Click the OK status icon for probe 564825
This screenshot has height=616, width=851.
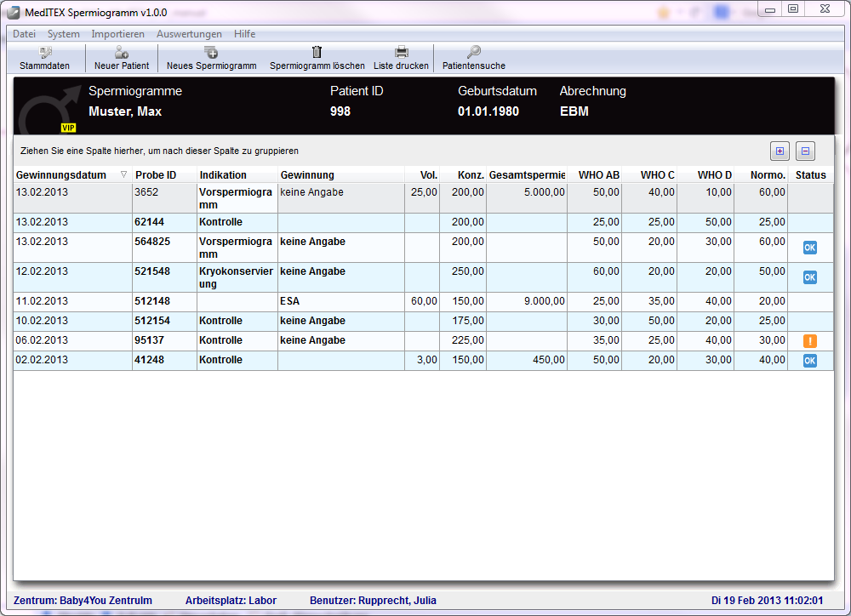point(810,248)
